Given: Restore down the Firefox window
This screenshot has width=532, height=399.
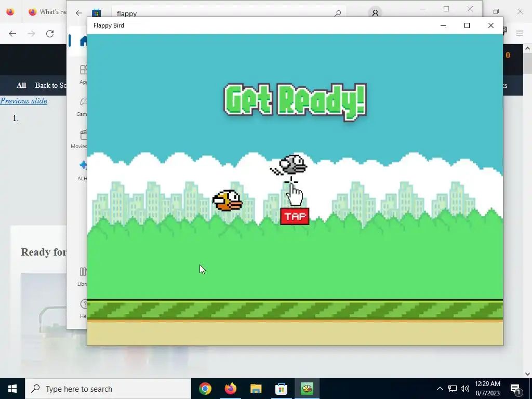Looking at the screenshot, I should pos(496,11).
